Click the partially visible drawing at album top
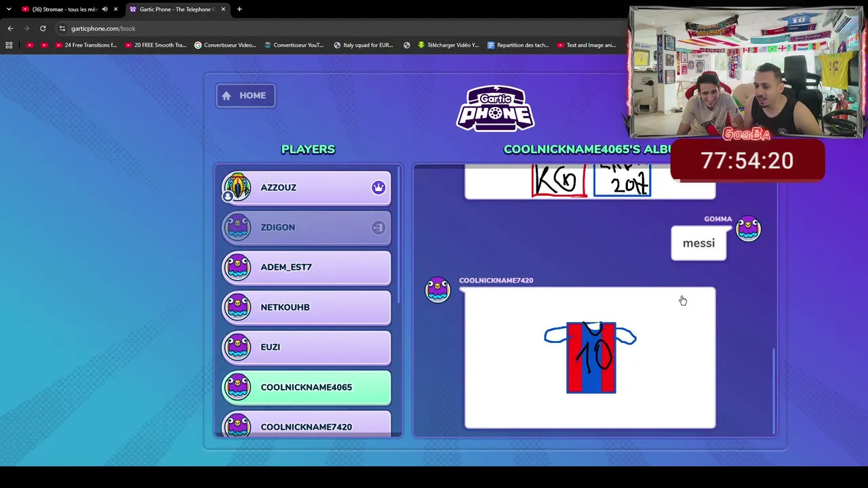Viewport: 868px width, 488px height. [590, 182]
